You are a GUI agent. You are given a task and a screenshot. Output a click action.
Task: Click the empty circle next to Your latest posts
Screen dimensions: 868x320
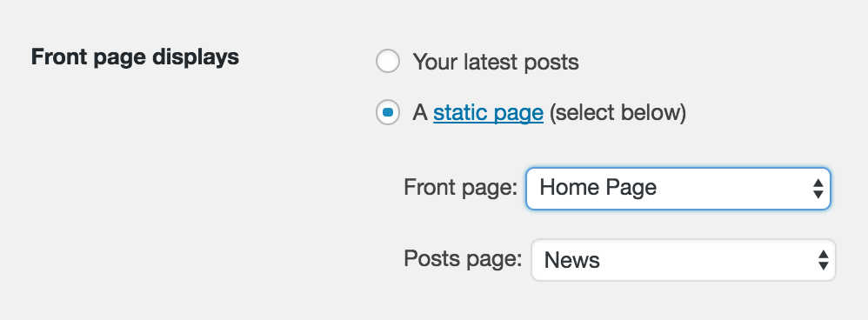[x=388, y=61]
